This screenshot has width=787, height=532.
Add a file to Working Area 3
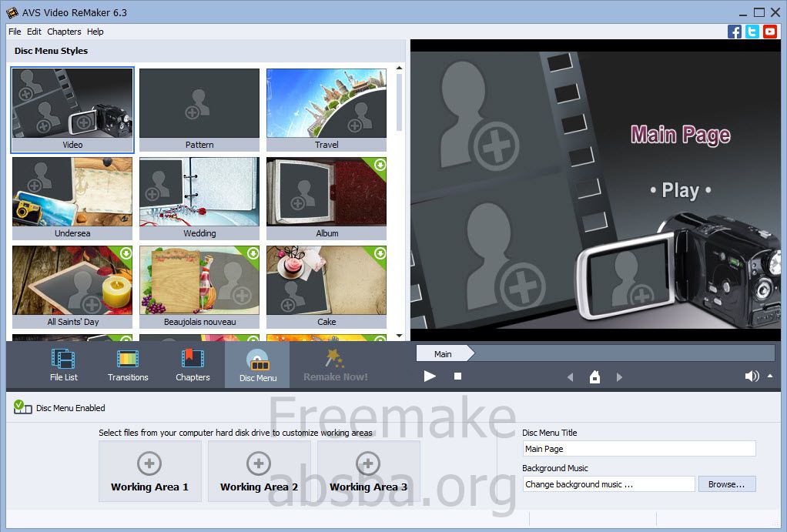click(368, 471)
